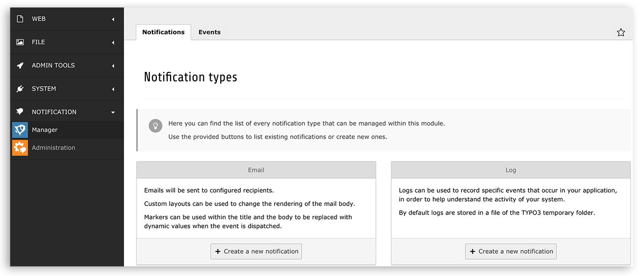Expand the SYSTEM menu arrow
Image resolution: width=644 pixels, height=276 pixels.
pyautogui.click(x=113, y=89)
